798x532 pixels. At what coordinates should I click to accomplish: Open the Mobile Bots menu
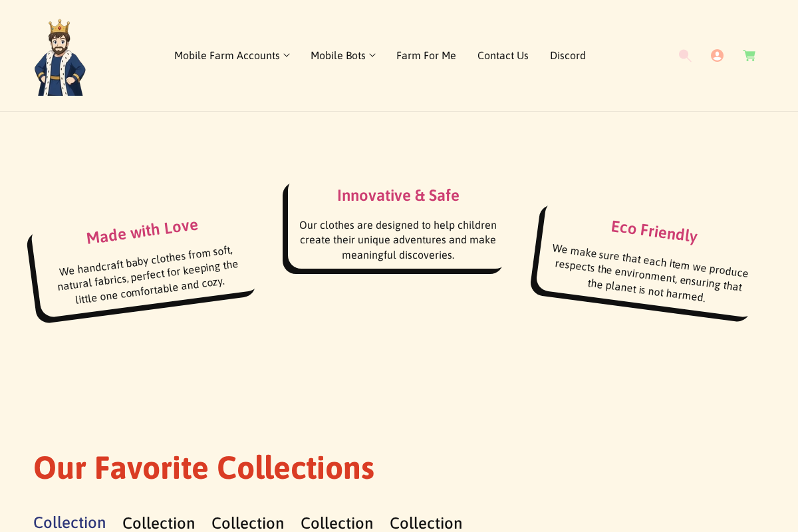(x=338, y=55)
